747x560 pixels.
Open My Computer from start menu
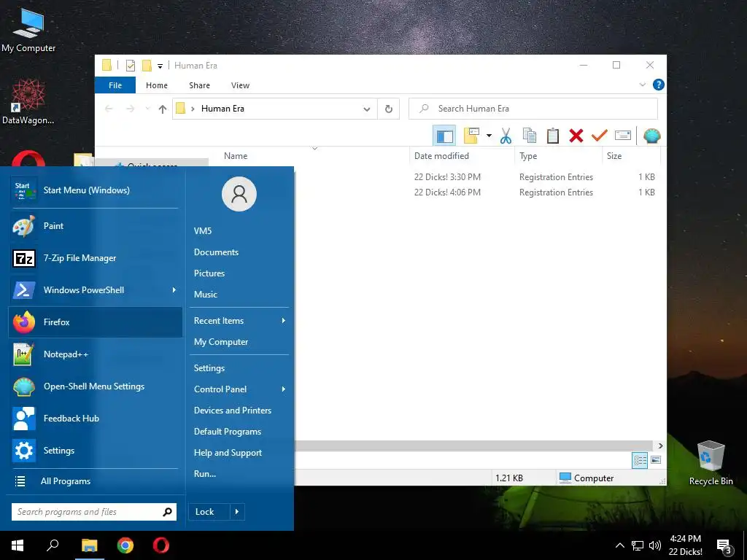click(239, 342)
